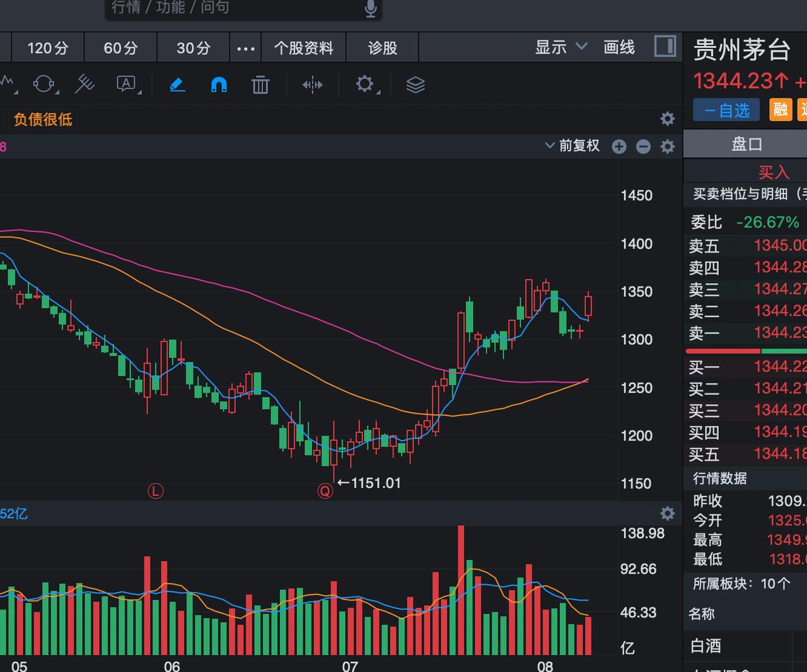
Task: Click the 贵州茅台 stock name
Action: 741,50
